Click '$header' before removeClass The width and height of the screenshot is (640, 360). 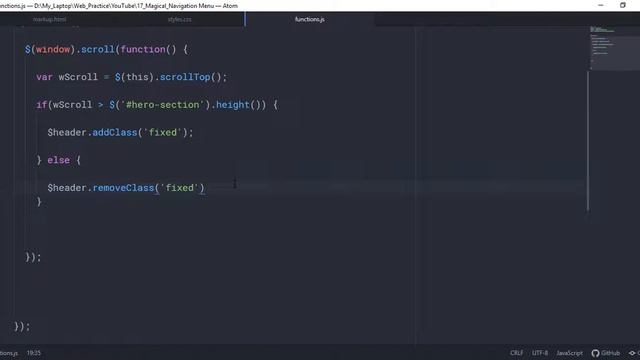click(67, 188)
